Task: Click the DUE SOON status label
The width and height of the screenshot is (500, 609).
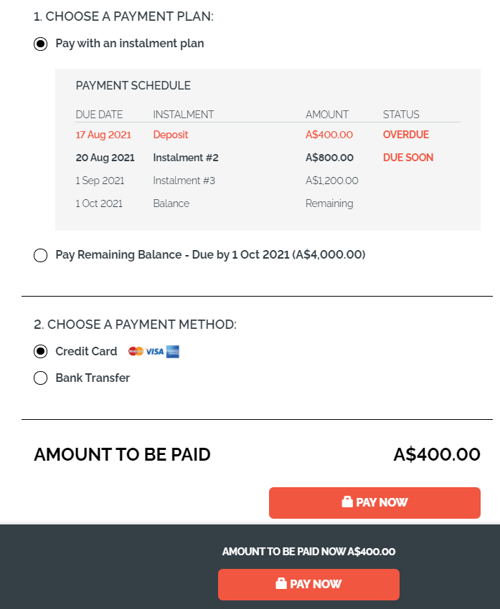Action: pos(408,158)
